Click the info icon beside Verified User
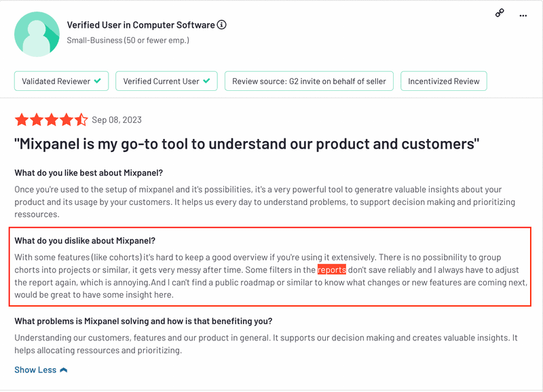 tap(222, 25)
